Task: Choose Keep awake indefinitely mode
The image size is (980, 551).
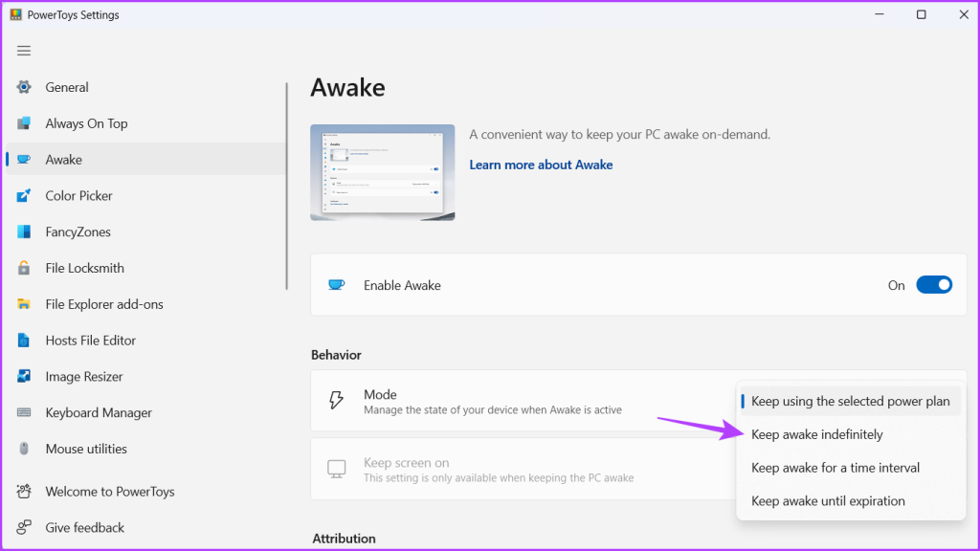Action: [x=851, y=434]
